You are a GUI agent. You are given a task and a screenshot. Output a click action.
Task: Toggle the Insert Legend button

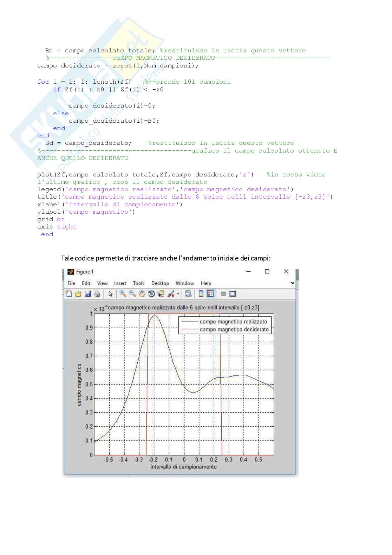click(x=210, y=294)
